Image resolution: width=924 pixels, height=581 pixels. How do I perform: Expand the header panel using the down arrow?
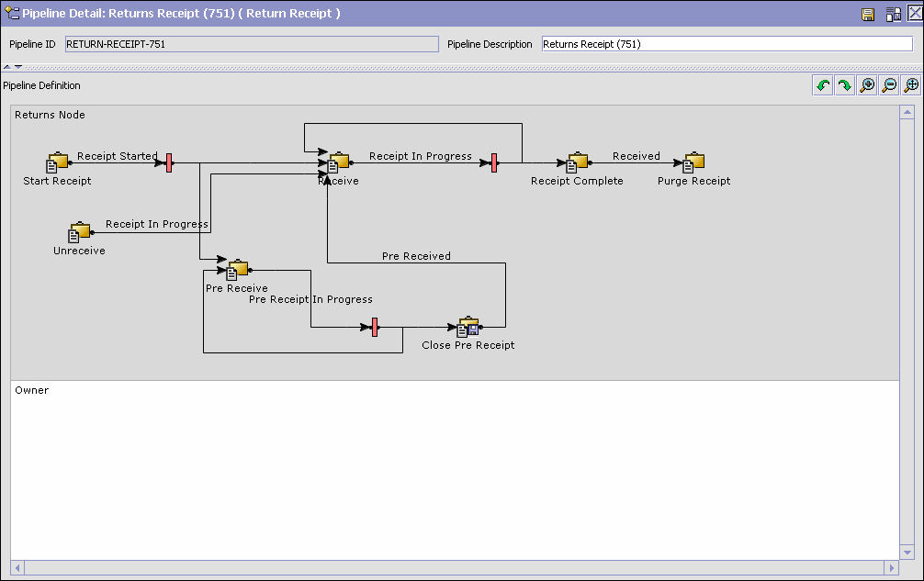pos(18,67)
